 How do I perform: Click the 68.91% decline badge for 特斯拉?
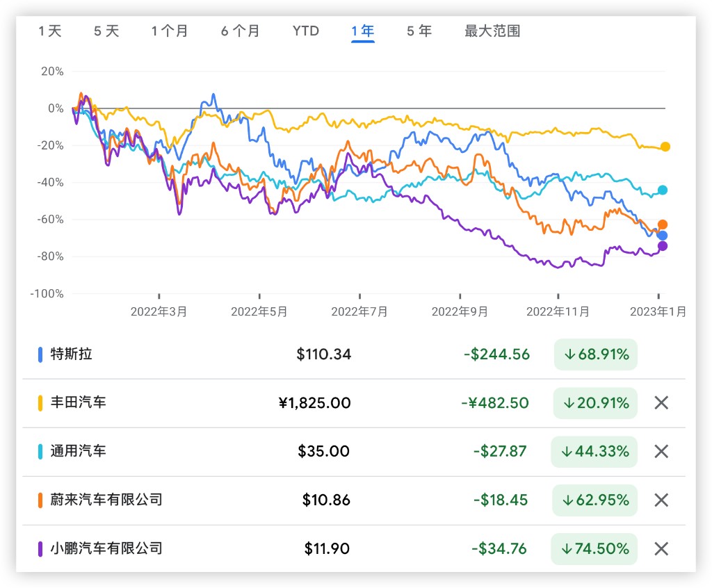[596, 354]
